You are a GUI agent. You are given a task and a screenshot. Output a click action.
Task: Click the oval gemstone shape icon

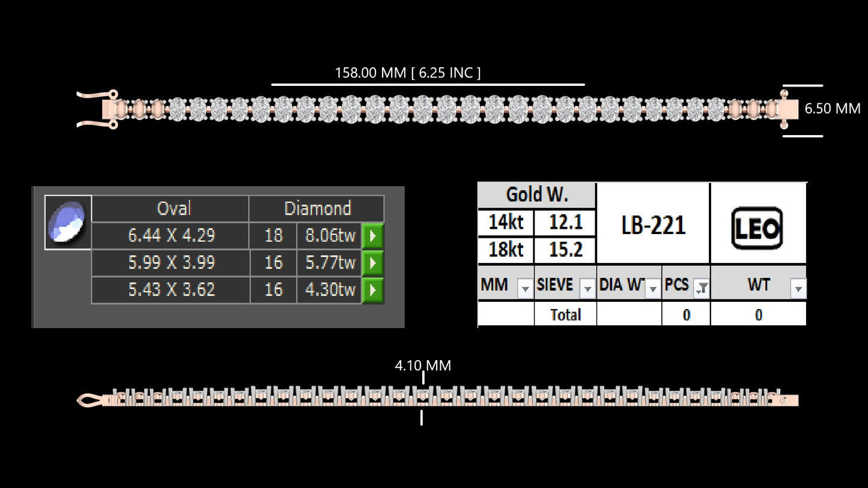pos(68,221)
